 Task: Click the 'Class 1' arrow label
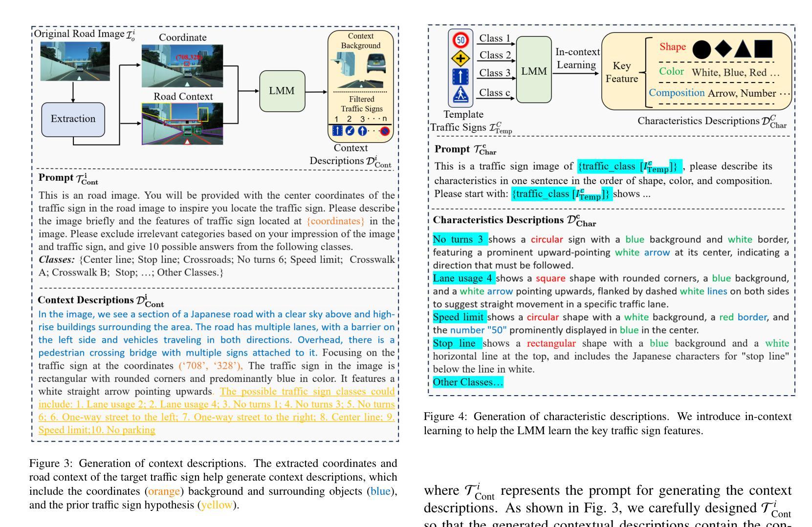[x=494, y=38]
